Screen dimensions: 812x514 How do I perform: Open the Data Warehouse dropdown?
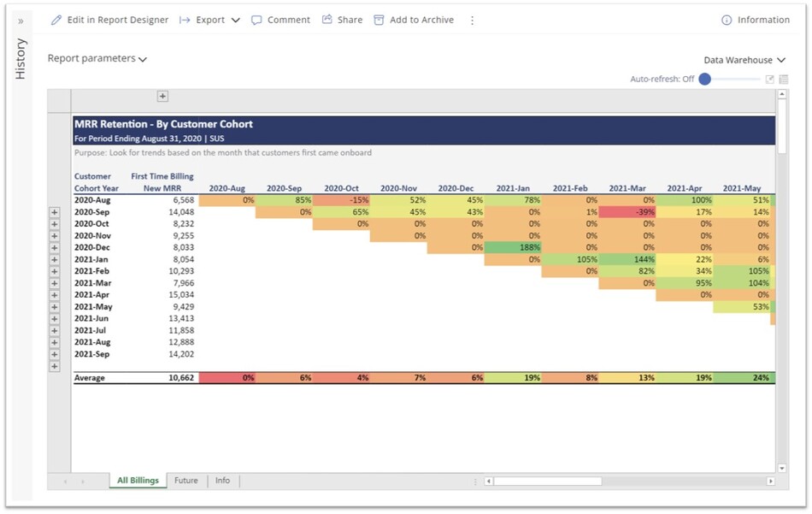[744, 60]
